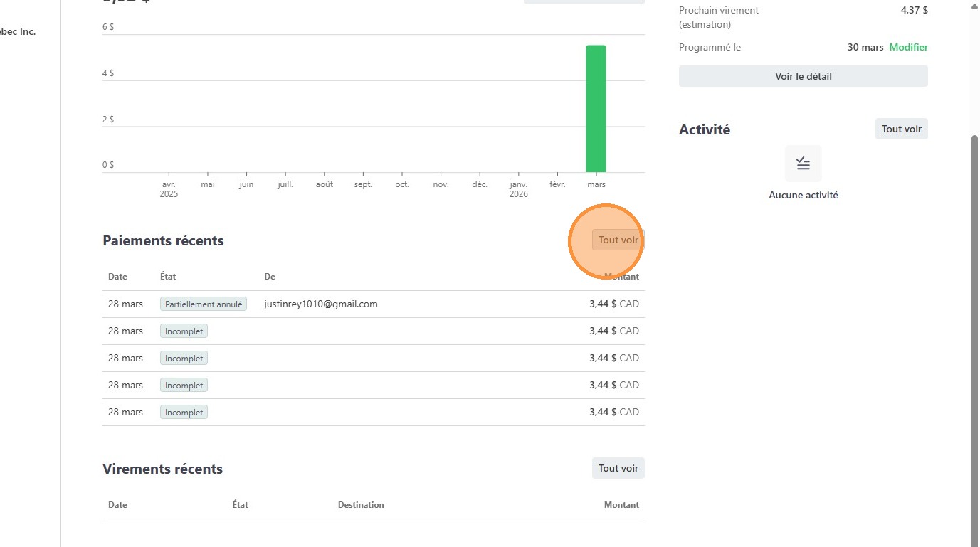The width and height of the screenshot is (980, 547).
Task: Open payment from justinrey1010@gmail.com
Action: 320,304
